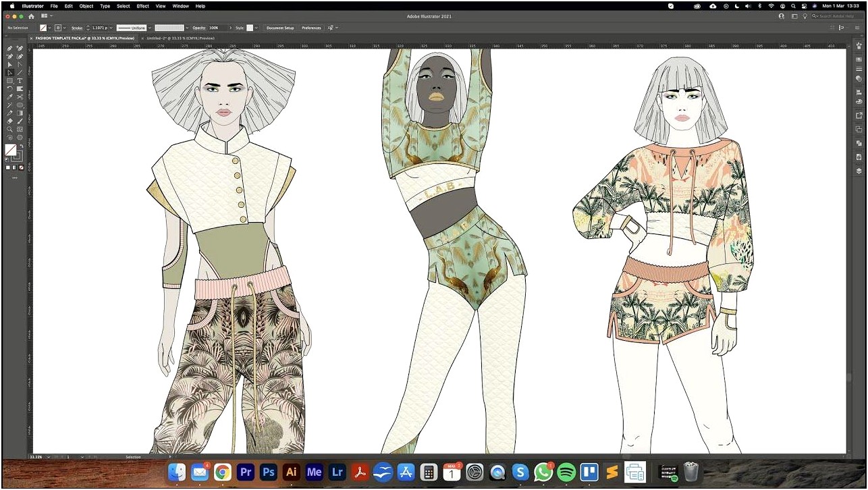
Task: Select the Gradient tool
Action: pos(20,113)
